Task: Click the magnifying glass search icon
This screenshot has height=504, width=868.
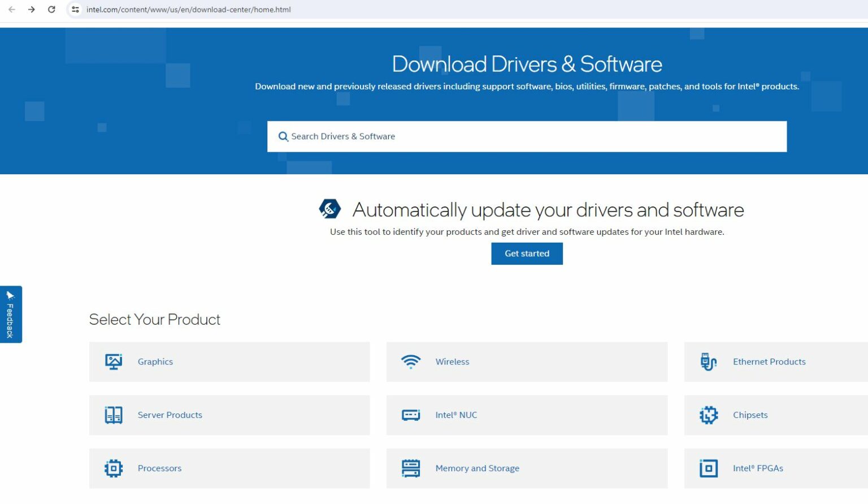Action: click(x=283, y=136)
